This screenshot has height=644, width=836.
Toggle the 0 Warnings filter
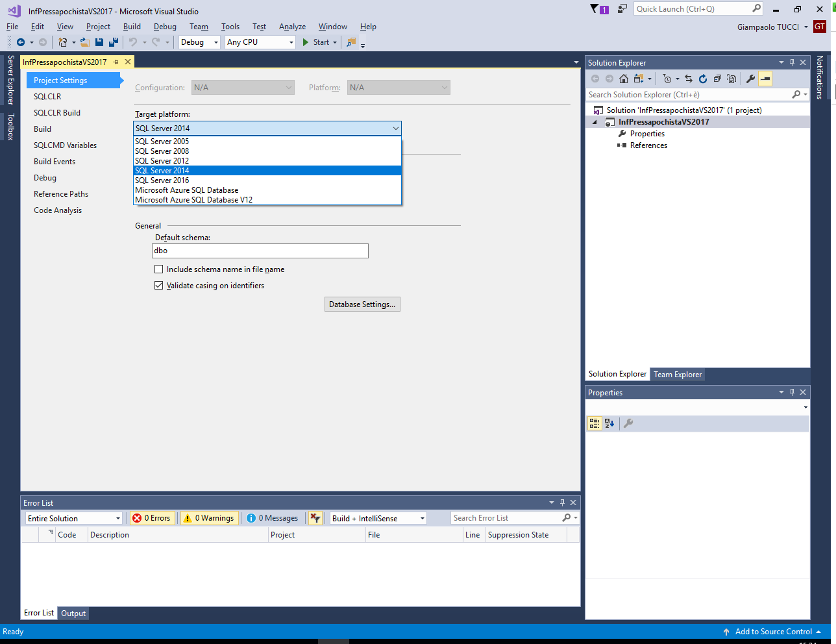[209, 518]
